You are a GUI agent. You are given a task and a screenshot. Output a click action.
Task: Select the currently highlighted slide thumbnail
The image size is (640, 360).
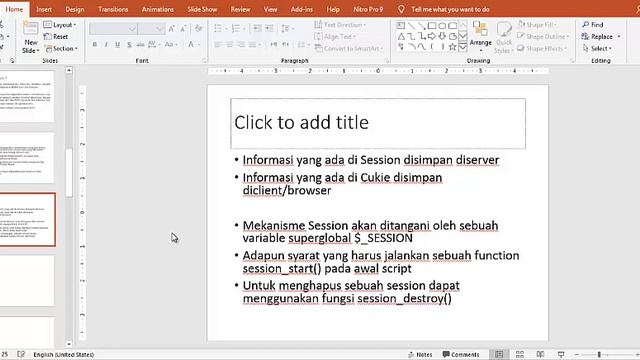click(x=27, y=220)
